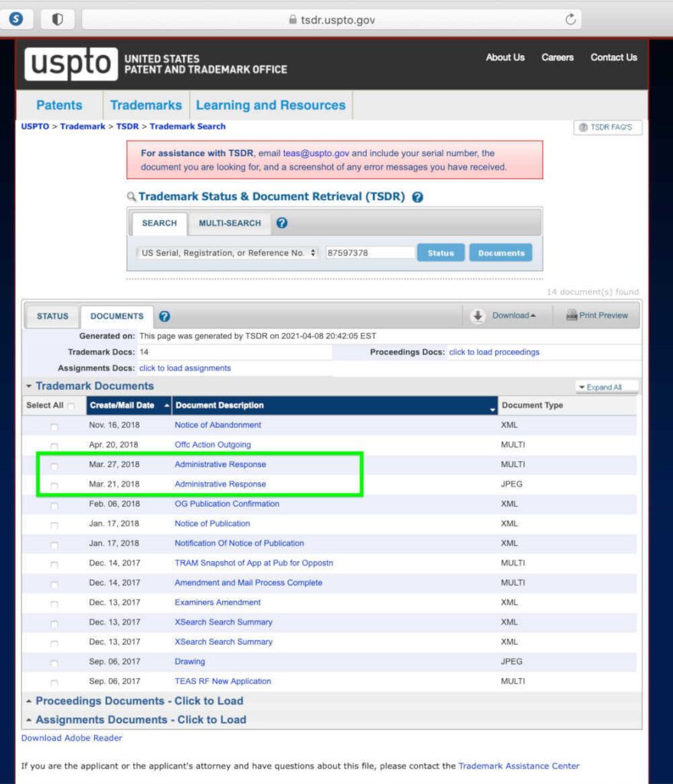Open TRAM Snapshot of App at Pub for Oppostn
This screenshot has width=673, height=784.
(253, 563)
